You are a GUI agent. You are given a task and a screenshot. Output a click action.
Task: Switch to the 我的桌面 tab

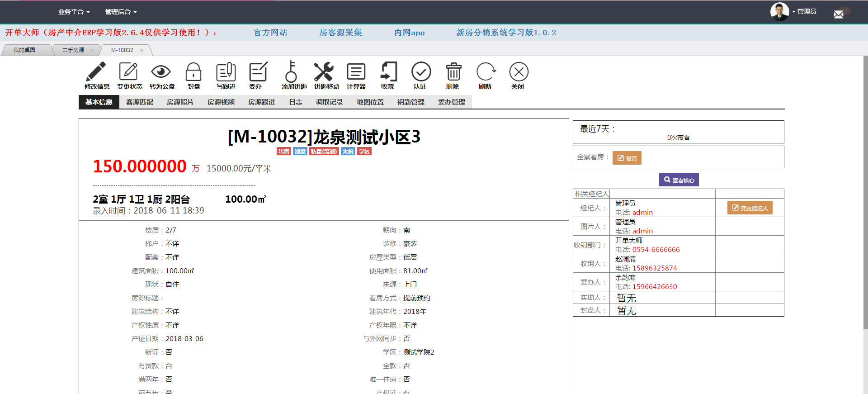point(24,50)
